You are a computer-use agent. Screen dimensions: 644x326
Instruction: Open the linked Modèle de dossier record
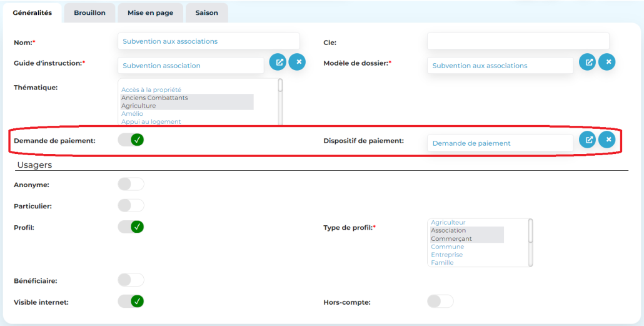[x=587, y=62]
